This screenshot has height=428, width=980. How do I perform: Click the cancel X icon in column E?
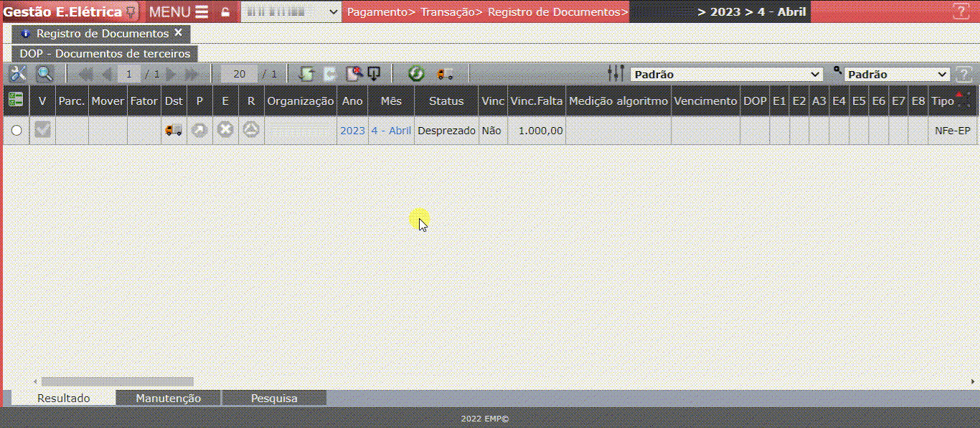coord(225,130)
